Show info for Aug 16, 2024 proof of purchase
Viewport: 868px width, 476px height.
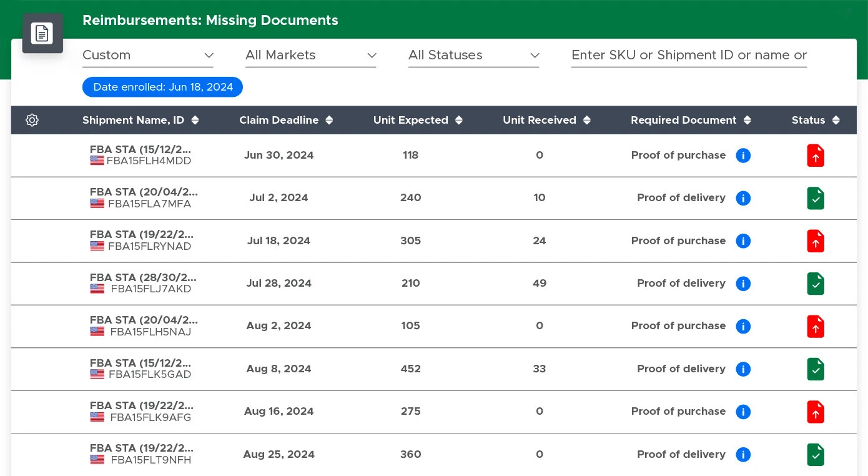tap(743, 412)
